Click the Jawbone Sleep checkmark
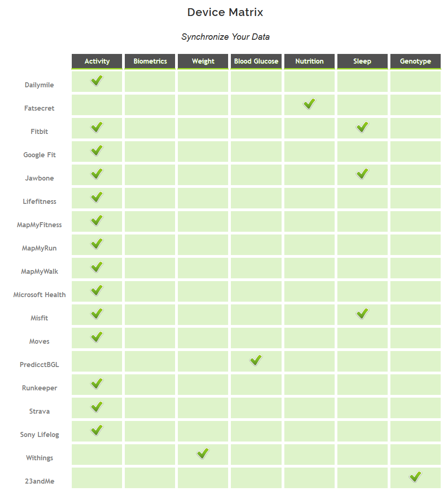This screenshot has height=495, width=448. pos(363,174)
